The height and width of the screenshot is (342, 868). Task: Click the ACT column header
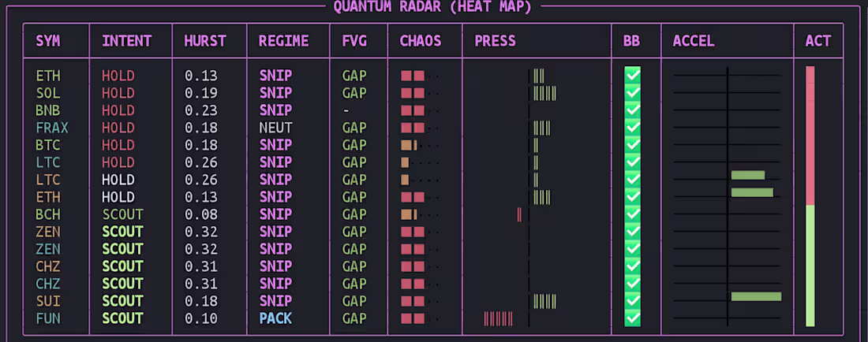tap(818, 41)
